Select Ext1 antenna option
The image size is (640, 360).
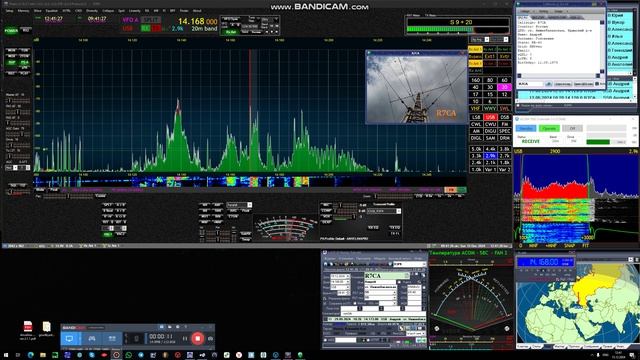click(x=490, y=56)
